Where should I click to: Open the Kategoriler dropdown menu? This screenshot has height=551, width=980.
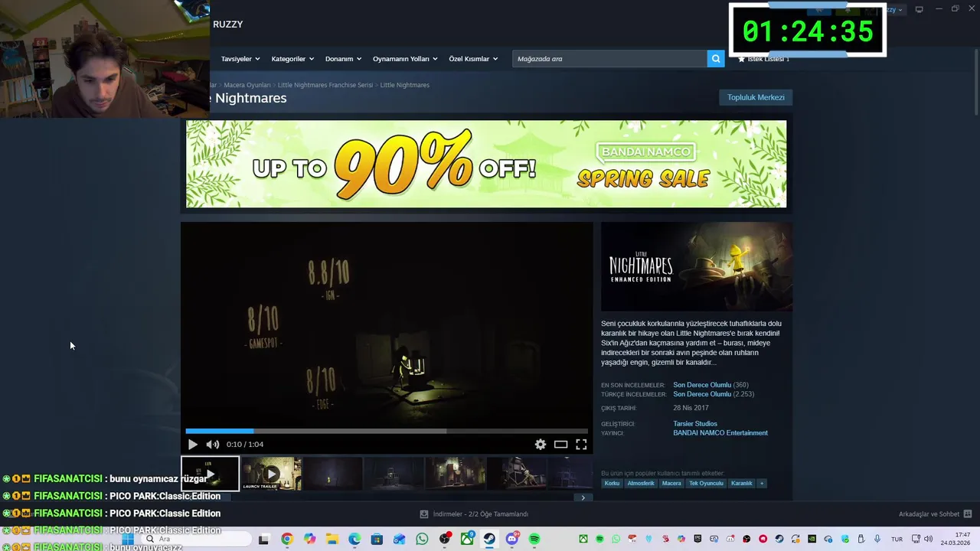(292, 59)
